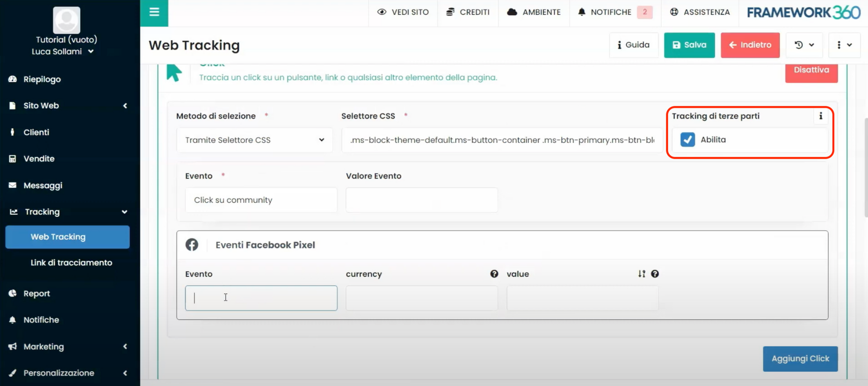Screen dimensions: 868x386
Task: Click the Facebook icon in Eventi Facebook Pixel
Action: click(x=192, y=245)
